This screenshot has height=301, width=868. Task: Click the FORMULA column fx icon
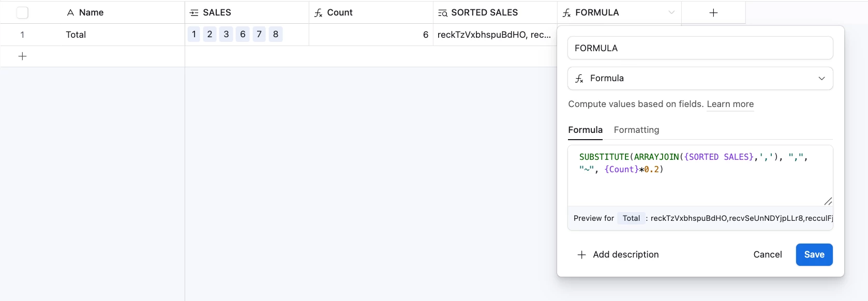567,13
